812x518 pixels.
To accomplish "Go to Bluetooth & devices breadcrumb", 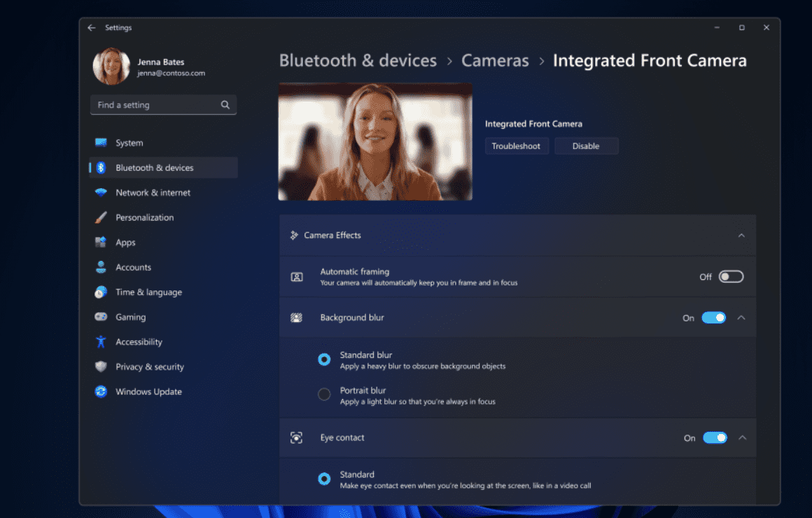I will click(x=358, y=61).
